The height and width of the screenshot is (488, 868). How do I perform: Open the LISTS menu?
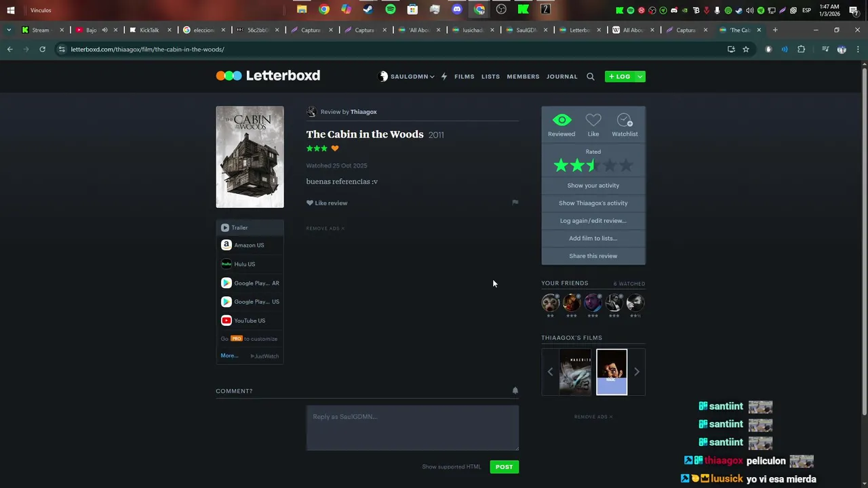(490, 77)
